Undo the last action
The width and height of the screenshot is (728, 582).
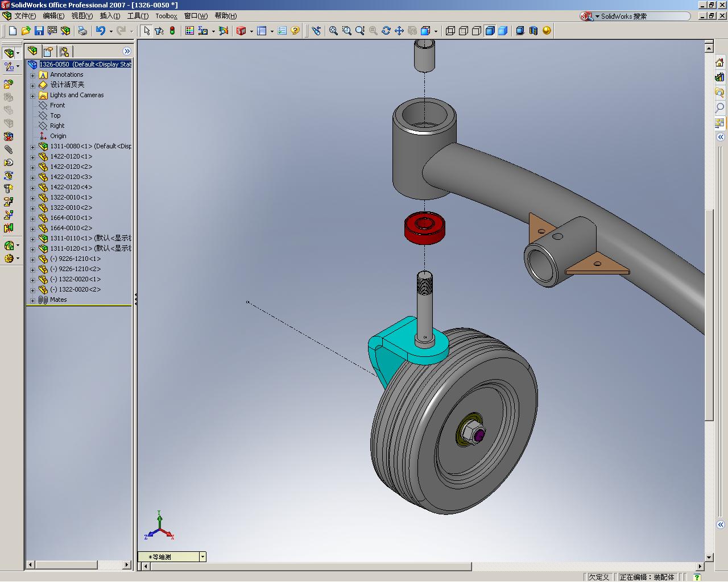click(x=101, y=31)
